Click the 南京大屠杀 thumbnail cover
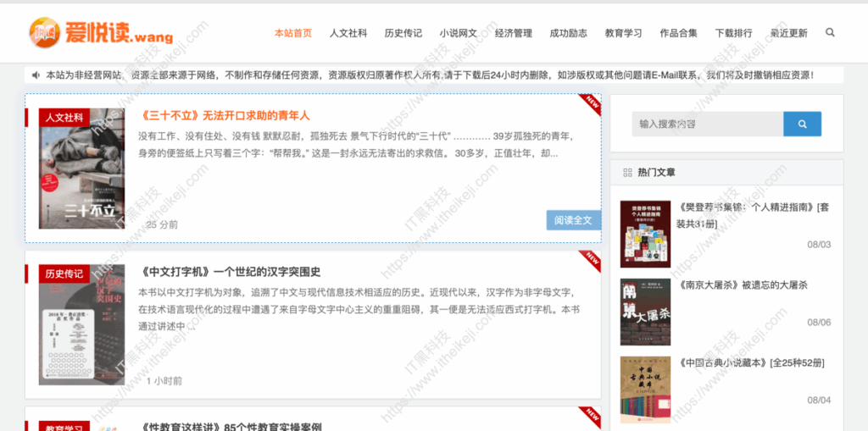Viewport: 868px width, 431px height. click(645, 312)
